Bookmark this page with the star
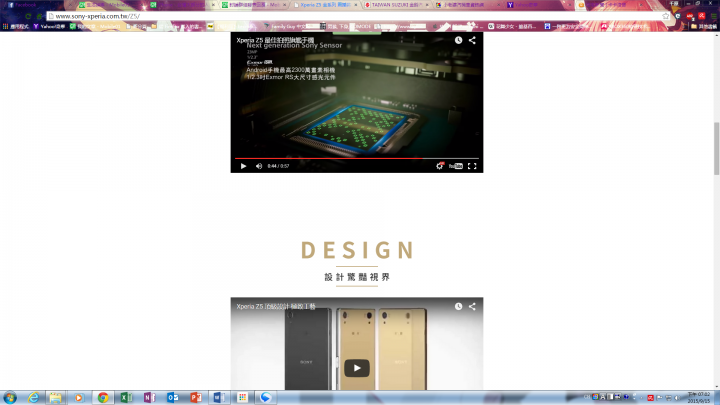 [x=665, y=16]
